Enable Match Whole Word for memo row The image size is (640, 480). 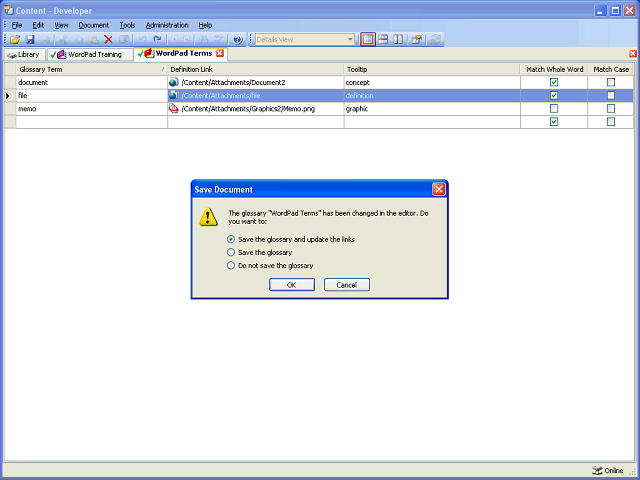click(x=554, y=109)
